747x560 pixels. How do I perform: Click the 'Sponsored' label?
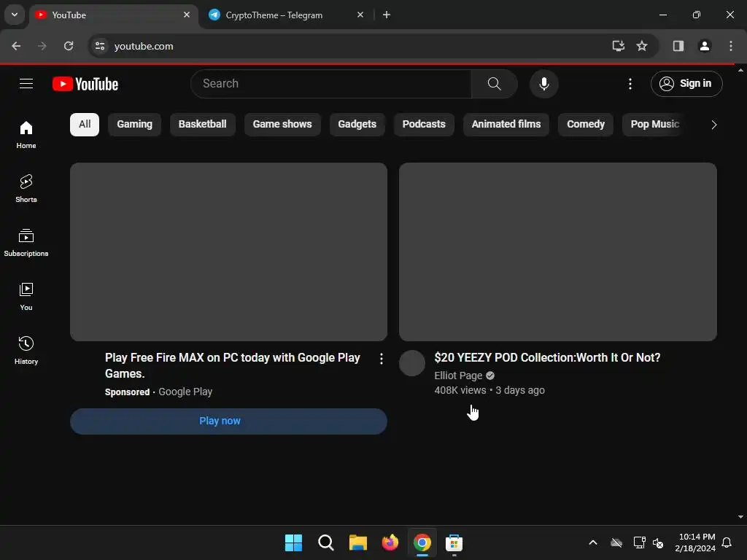tap(127, 392)
